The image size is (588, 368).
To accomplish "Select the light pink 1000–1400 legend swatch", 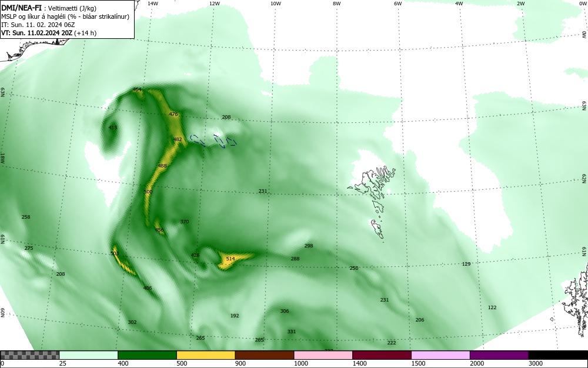I will tap(323, 355).
